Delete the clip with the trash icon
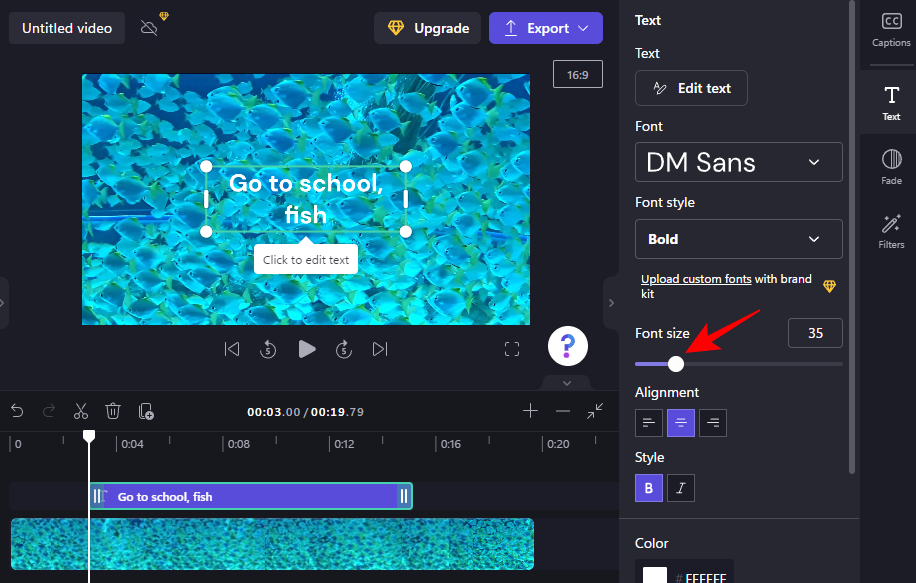The height and width of the screenshot is (583, 916). pyautogui.click(x=113, y=411)
